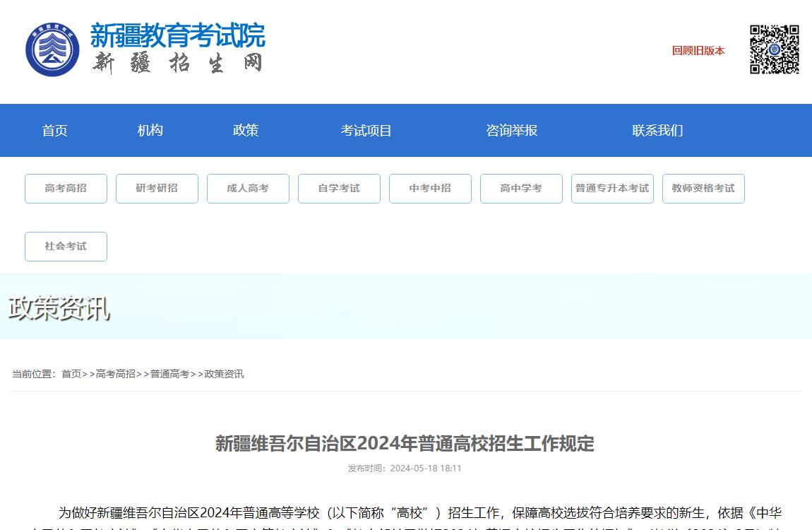The height and width of the screenshot is (530, 812).
Task: Open 普通专升本考试 category
Action: click(612, 188)
